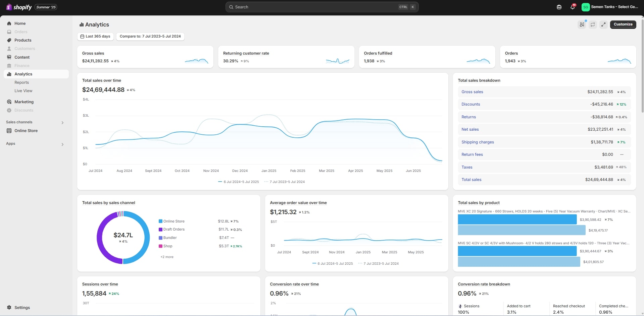Image resolution: width=644 pixels, height=316 pixels.
Task: Open Conversion rate breakdown report
Action: click(x=484, y=284)
